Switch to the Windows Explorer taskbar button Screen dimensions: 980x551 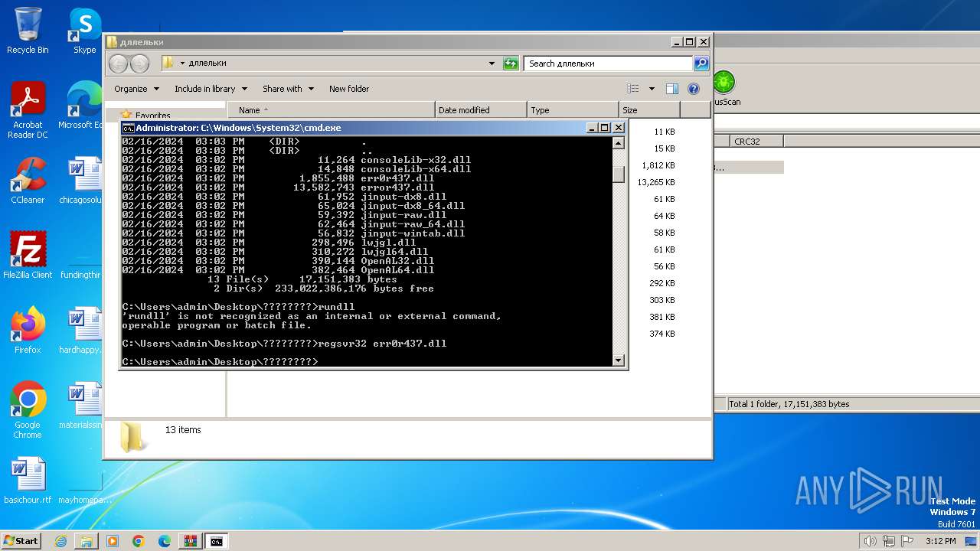click(x=87, y=541)
